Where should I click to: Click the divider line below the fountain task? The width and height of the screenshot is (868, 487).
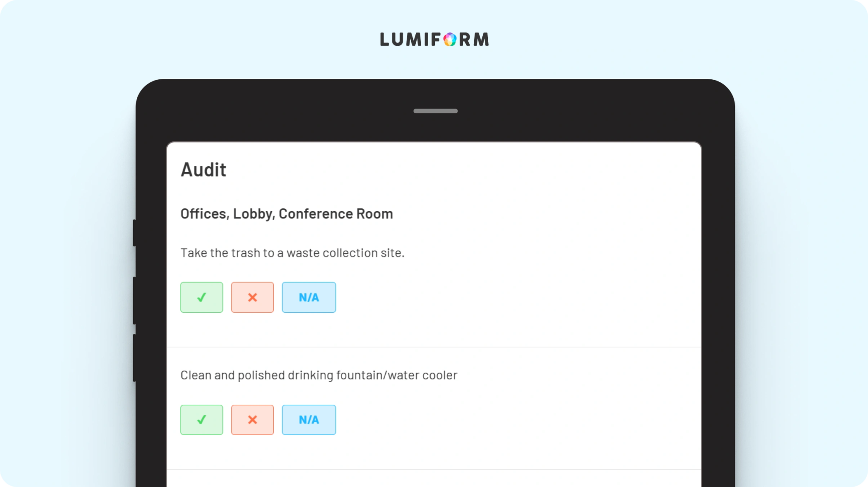coord(434,469)
